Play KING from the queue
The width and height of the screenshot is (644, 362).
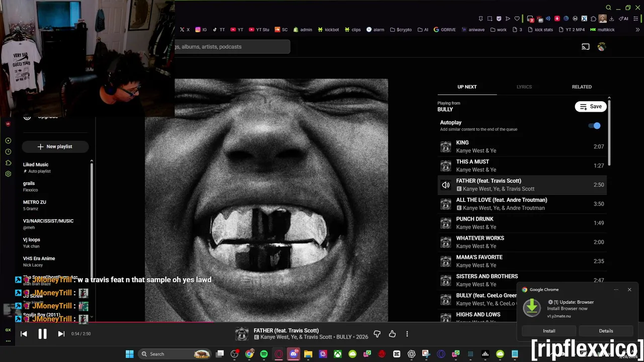[x=522, y=146]
